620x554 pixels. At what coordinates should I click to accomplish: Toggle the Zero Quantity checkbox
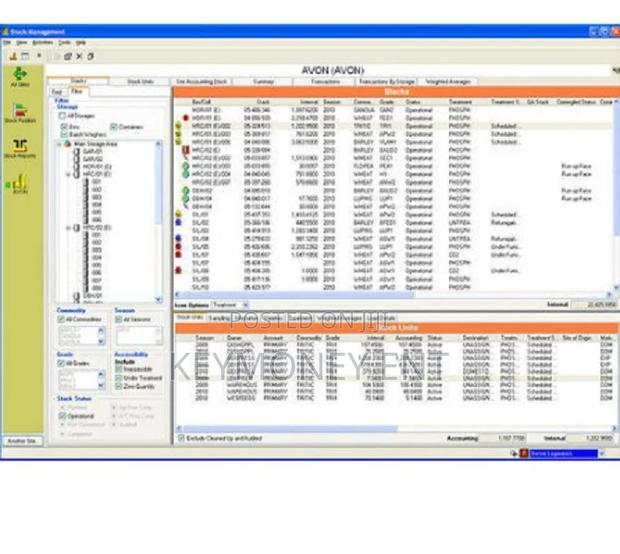tap(118, 386)
